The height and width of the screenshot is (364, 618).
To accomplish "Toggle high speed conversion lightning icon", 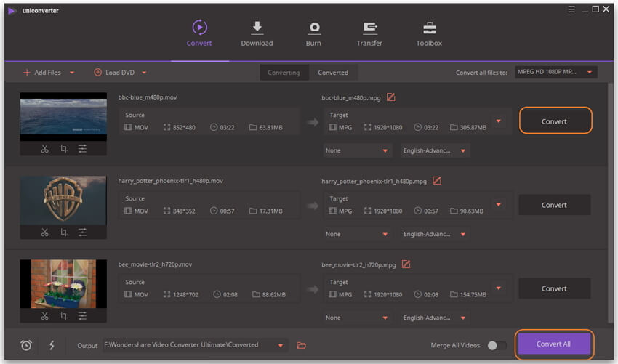I will [52, 345].
